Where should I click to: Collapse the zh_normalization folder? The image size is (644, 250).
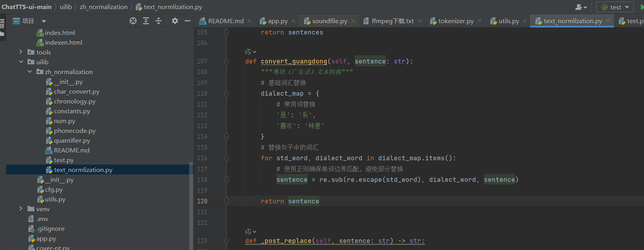[30, 72]
